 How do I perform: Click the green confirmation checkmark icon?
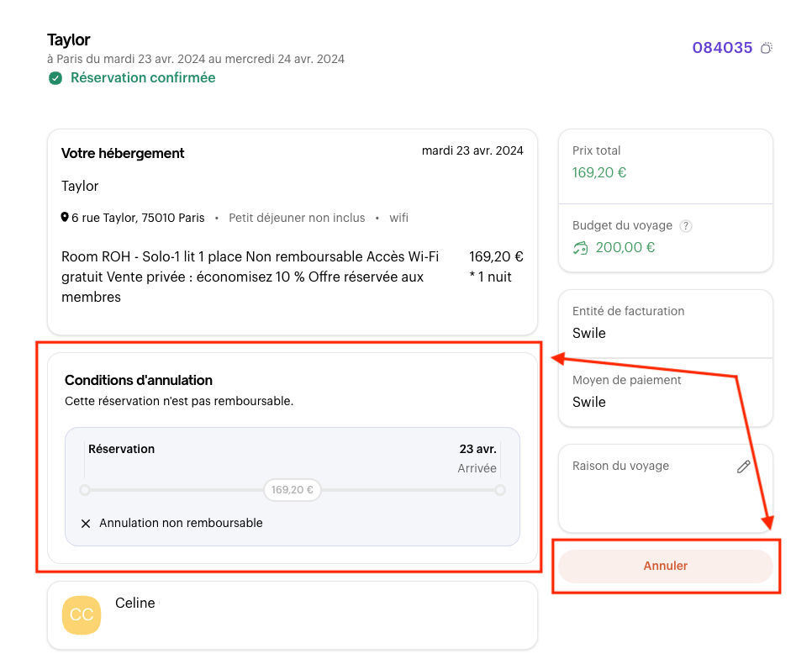click(x=55, y=78)
